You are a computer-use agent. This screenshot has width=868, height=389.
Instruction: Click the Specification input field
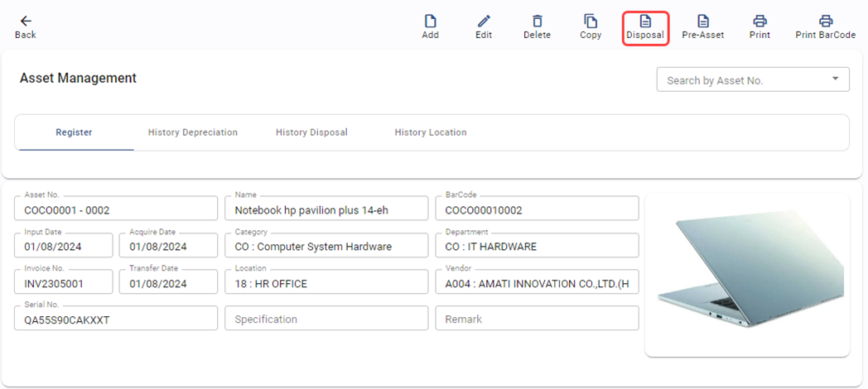pyautogui.click(x=326, y=319)
